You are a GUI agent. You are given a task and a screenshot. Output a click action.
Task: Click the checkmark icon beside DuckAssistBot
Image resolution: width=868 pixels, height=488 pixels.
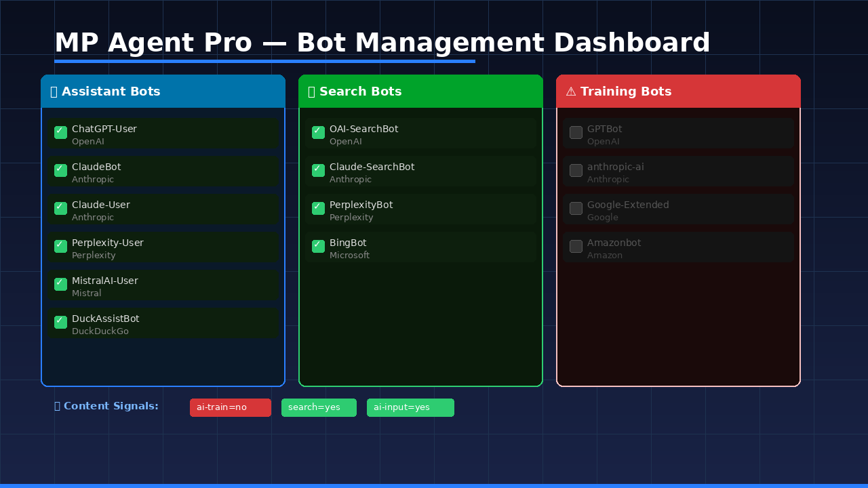(60, 322)
